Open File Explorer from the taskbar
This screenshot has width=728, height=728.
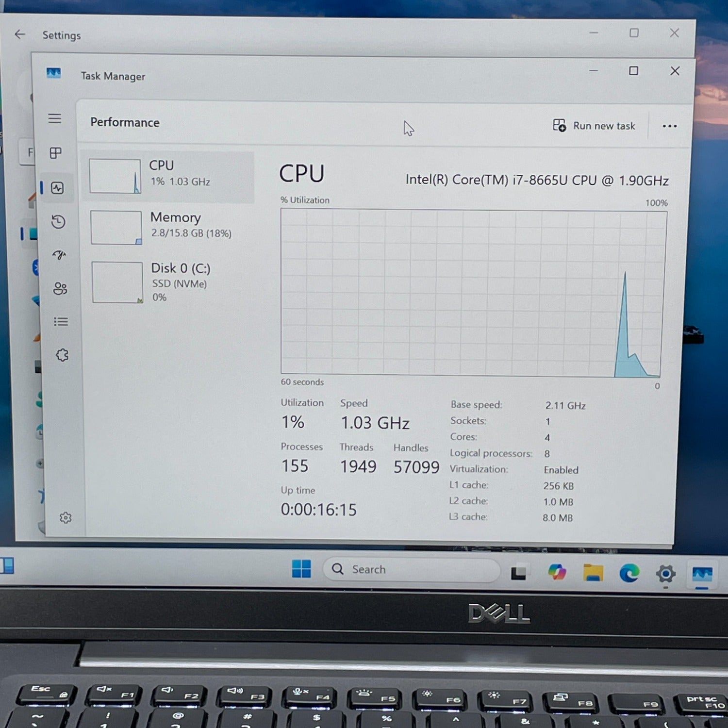click(x=593, y=573)
